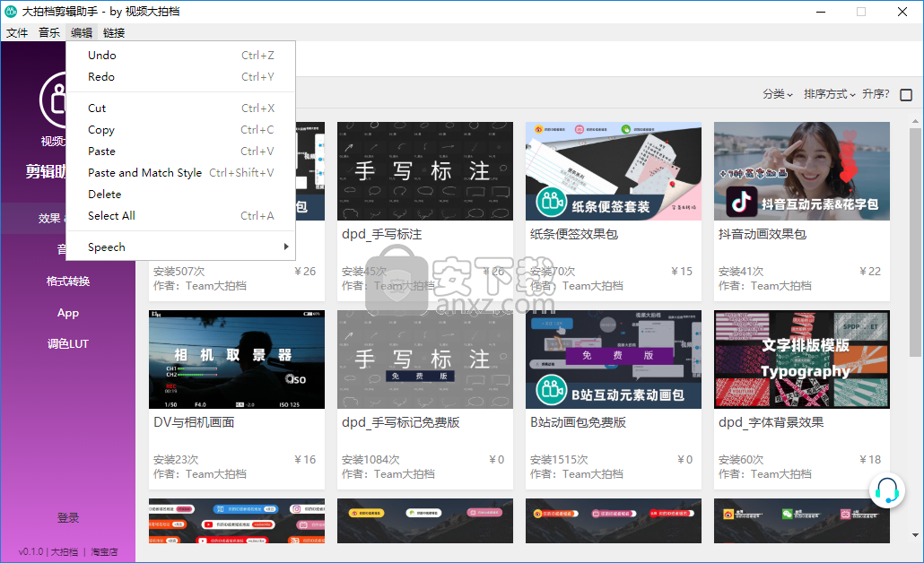Choose Undo from the edit menu

[181, 56]
